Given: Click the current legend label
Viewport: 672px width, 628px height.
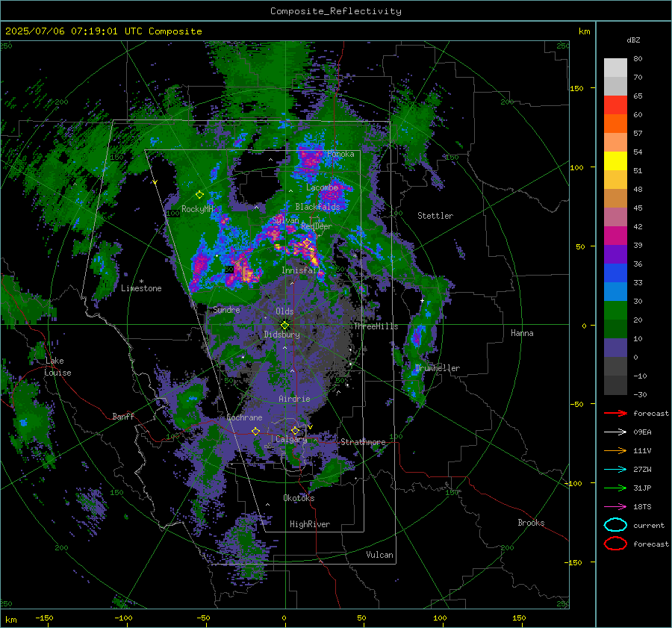Looking at the screenshot, I should point(649,525).
